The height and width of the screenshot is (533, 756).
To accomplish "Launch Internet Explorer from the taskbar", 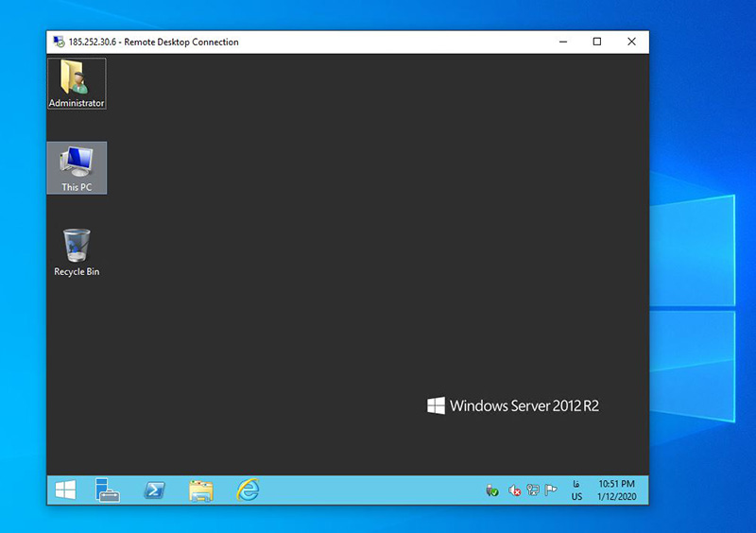I will click(x=248, y=490).
